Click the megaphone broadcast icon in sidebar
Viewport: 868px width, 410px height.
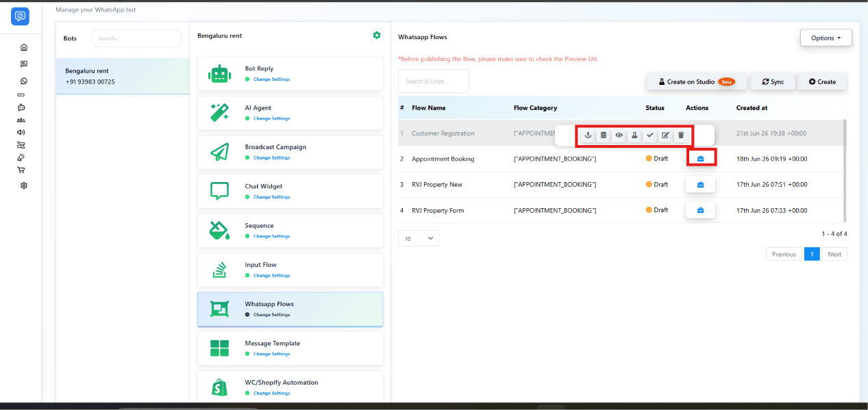21,132
